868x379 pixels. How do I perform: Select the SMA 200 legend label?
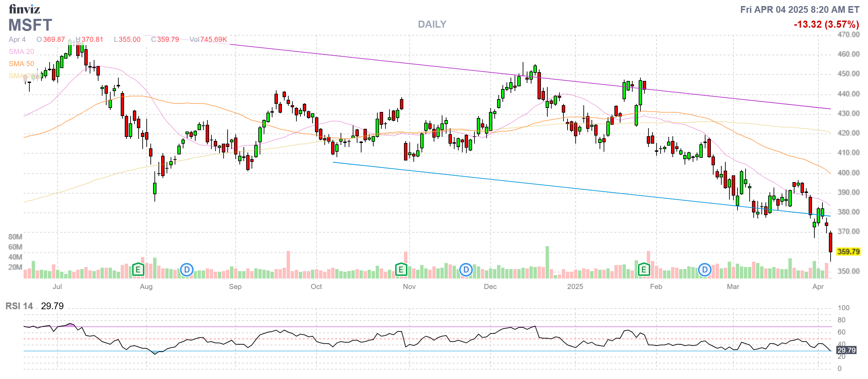24,76
